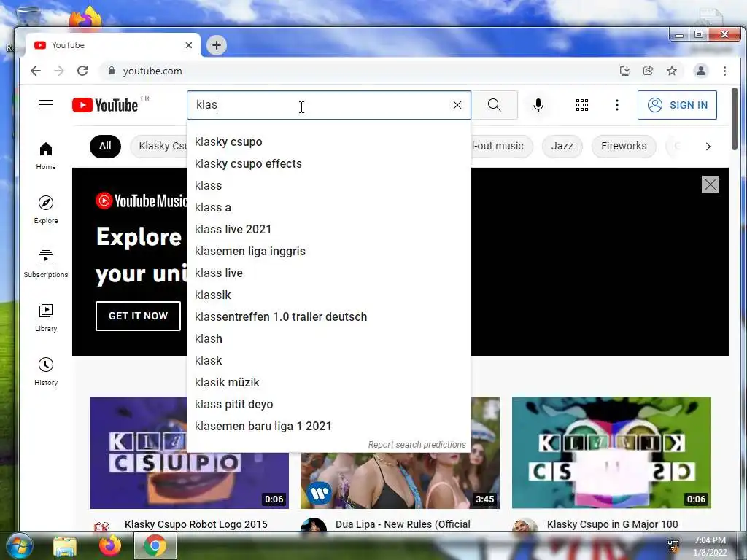This screenshot has width=747, height=560.
Task: Choose suggestion 'klasemen baru liga 1 2021'
Action: [x=329, y=427]
